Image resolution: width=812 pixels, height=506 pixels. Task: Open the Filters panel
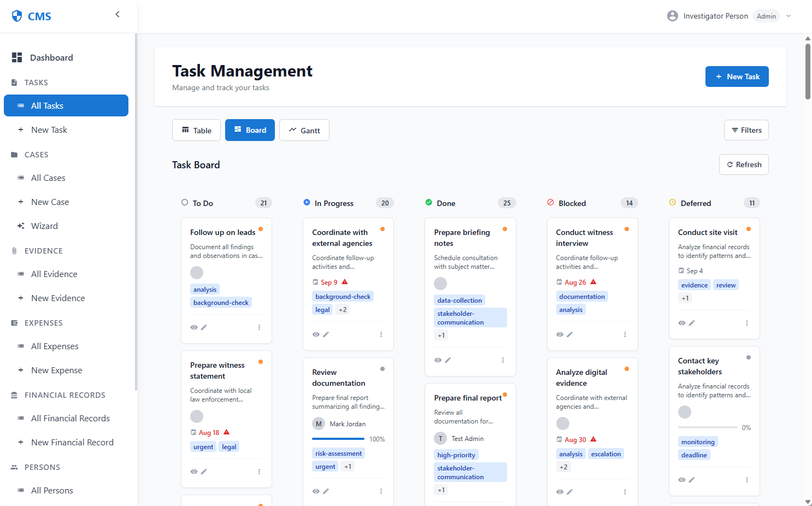coord(746,130)
